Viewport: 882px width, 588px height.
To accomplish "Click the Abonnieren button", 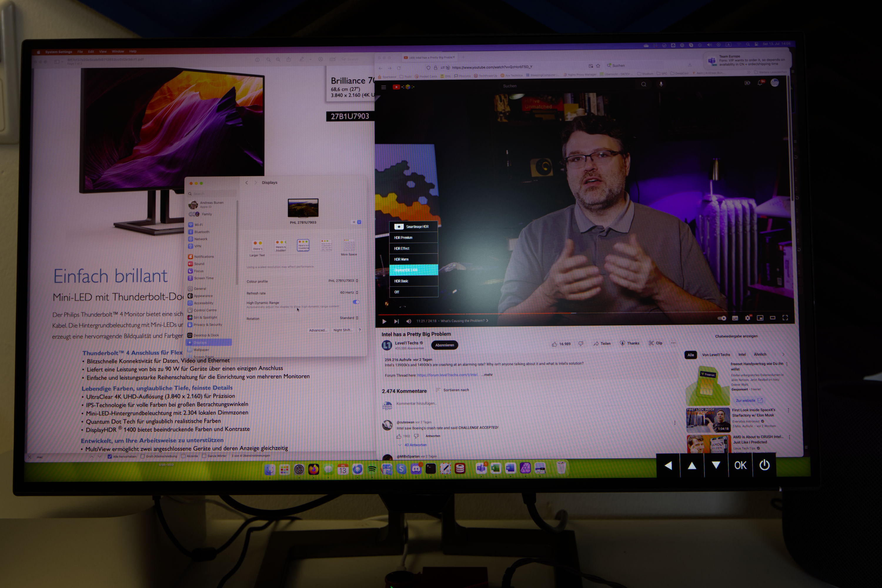I will (x=444, y=345).
